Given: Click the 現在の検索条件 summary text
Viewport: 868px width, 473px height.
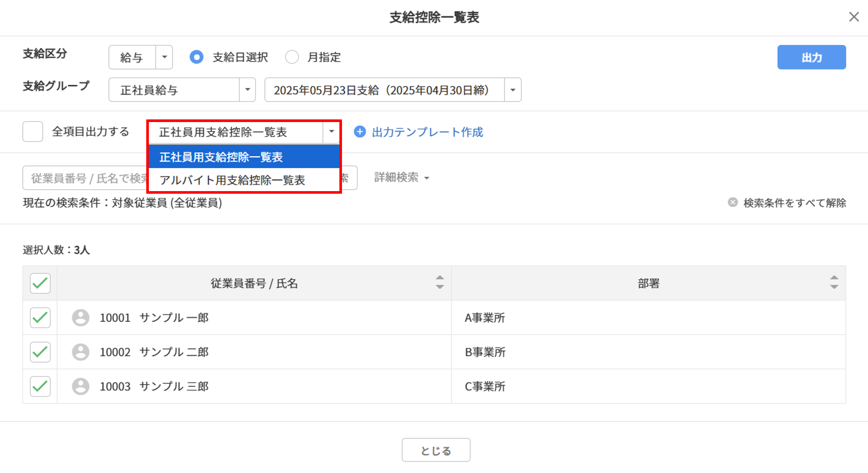Looking at the screenshot, I should point(122,203).
